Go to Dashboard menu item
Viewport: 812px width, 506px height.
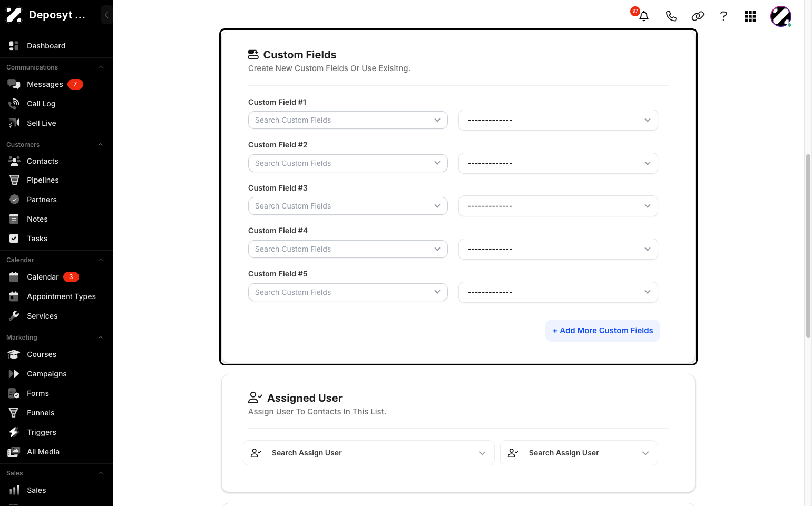point(46,46)
